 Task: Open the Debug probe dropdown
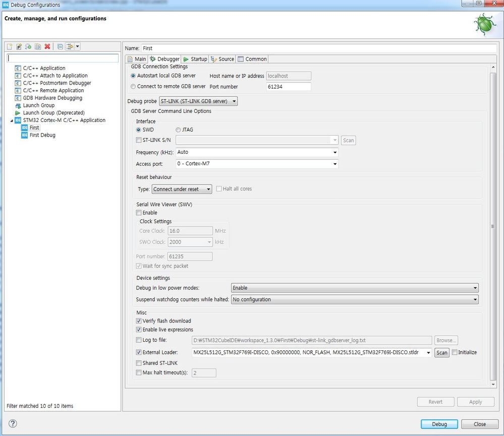(x=198, y=101)
